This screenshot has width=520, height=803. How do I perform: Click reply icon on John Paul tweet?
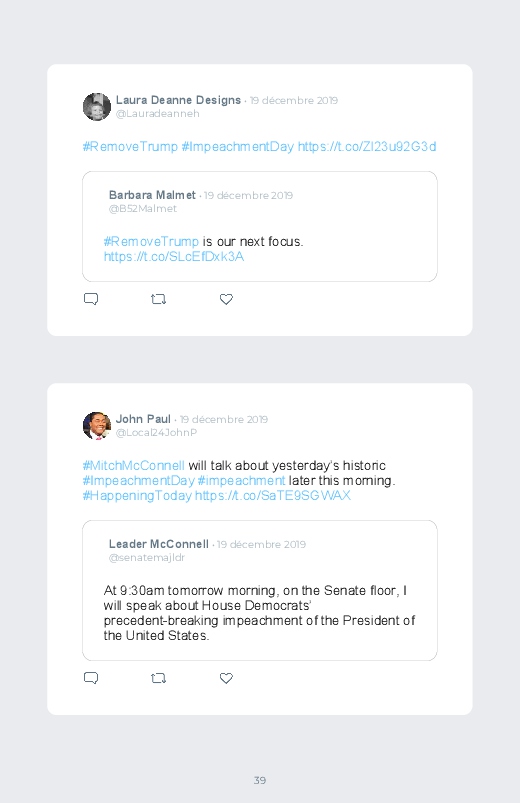click(91, 678)
